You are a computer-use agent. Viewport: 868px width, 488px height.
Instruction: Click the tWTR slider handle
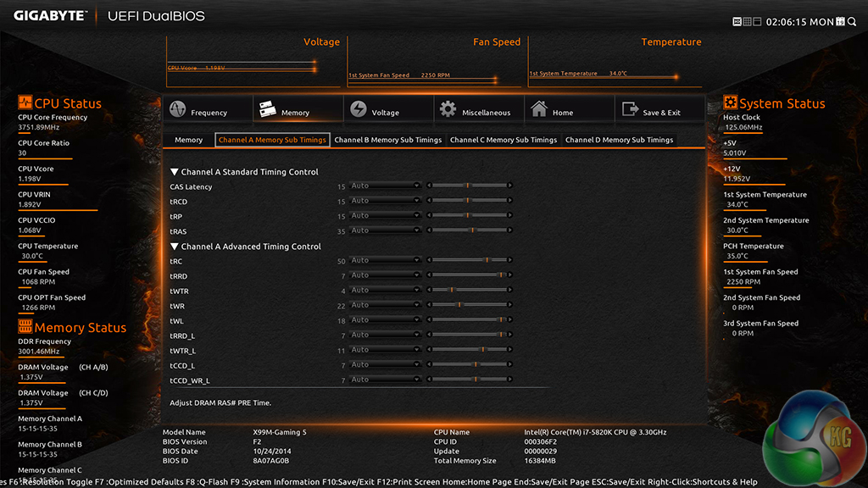(x=452, y=290)
